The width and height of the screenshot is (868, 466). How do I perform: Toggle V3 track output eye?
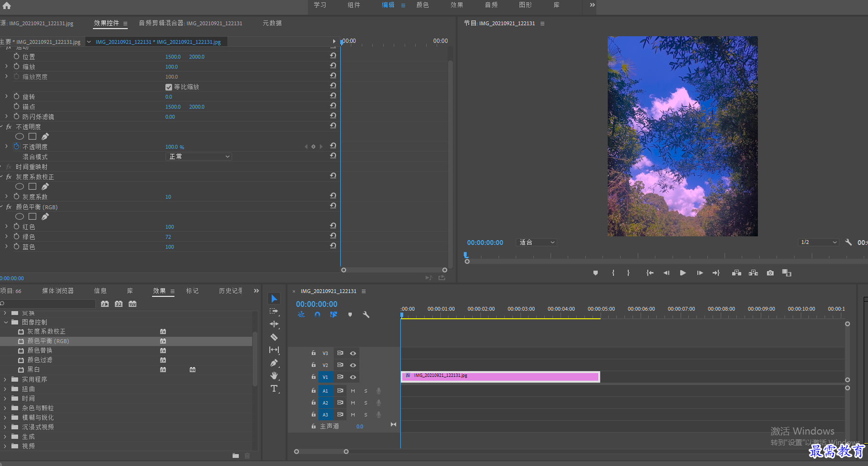353,353
